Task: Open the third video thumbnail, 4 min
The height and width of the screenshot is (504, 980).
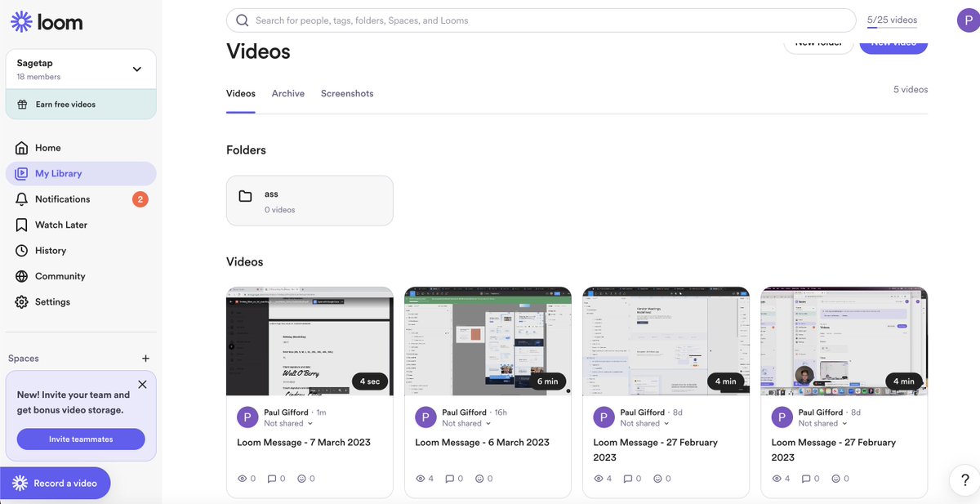Action: [x=666, y=341]
